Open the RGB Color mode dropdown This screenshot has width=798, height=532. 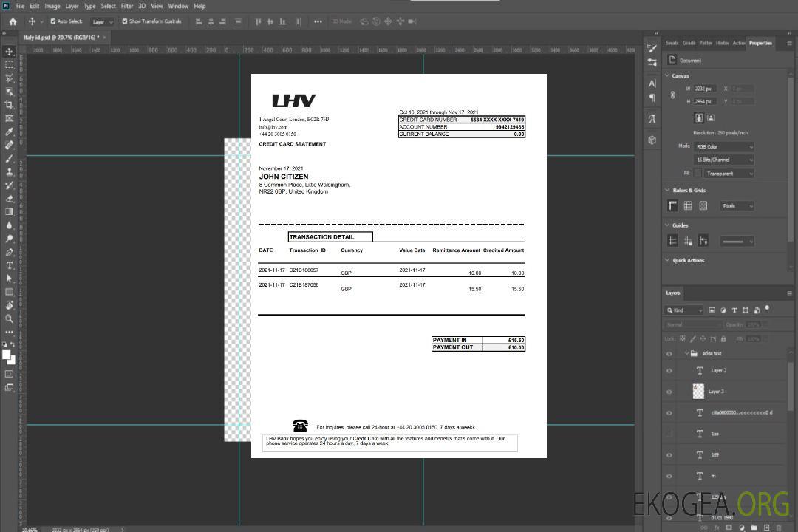tap(723, 146)
